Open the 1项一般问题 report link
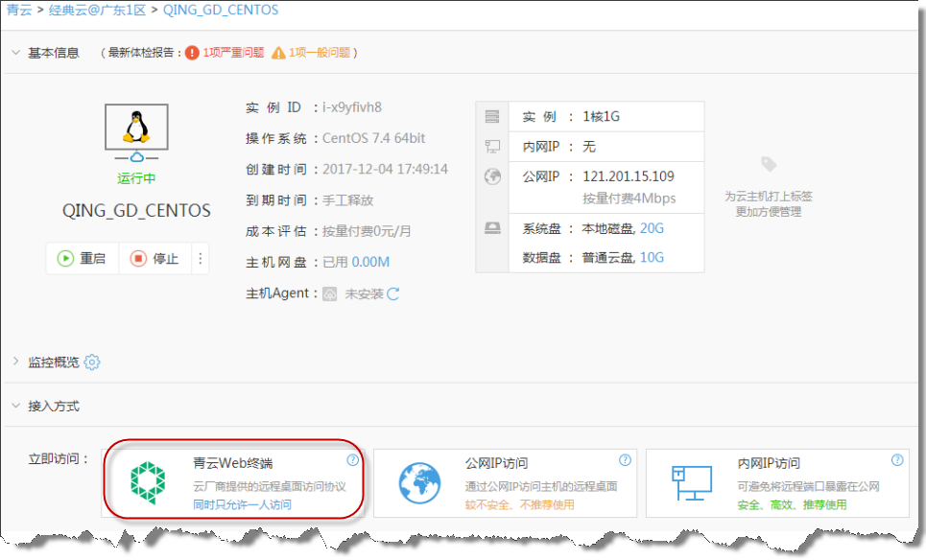The height and width of the screenshot is (560, 926). pos(320,53)
